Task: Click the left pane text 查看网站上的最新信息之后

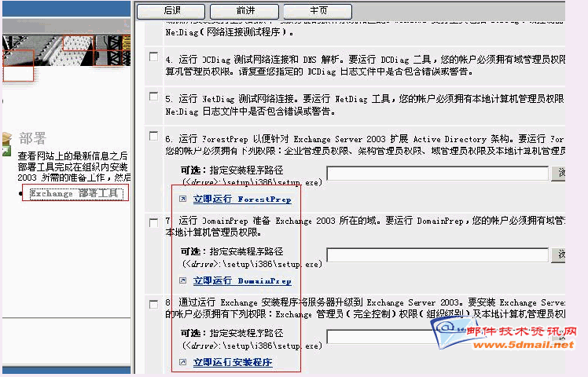Action: [x=72, y=156]
